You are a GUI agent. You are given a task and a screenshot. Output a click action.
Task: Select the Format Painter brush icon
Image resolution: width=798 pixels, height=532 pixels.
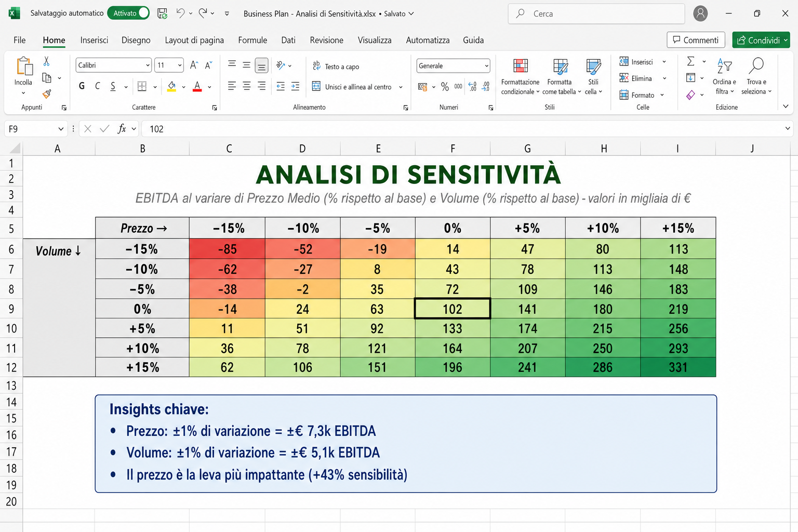pos(47,94)
